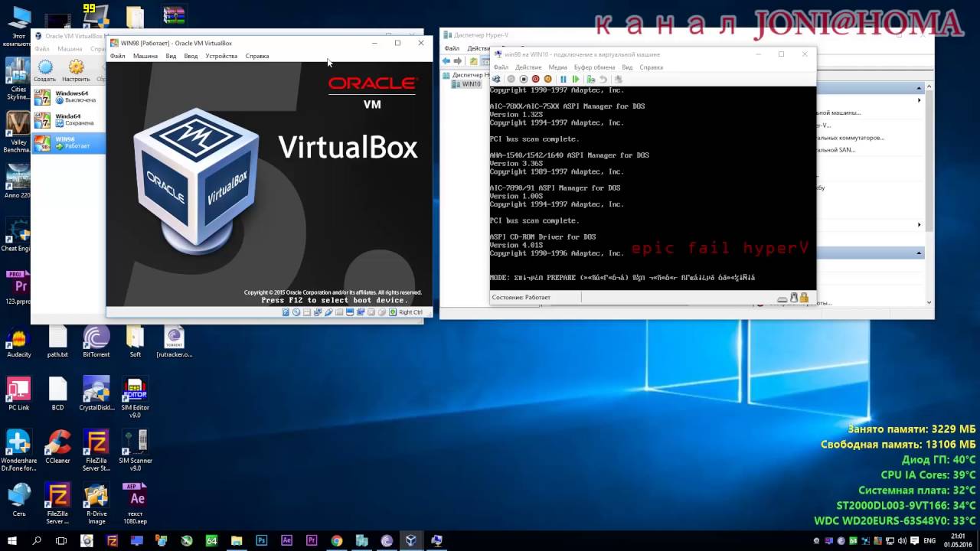Screen dimensions: 980x551
Task: Open Устройства menu in WIN98 VirtualBox window
Action: click(x=221, y=56)
